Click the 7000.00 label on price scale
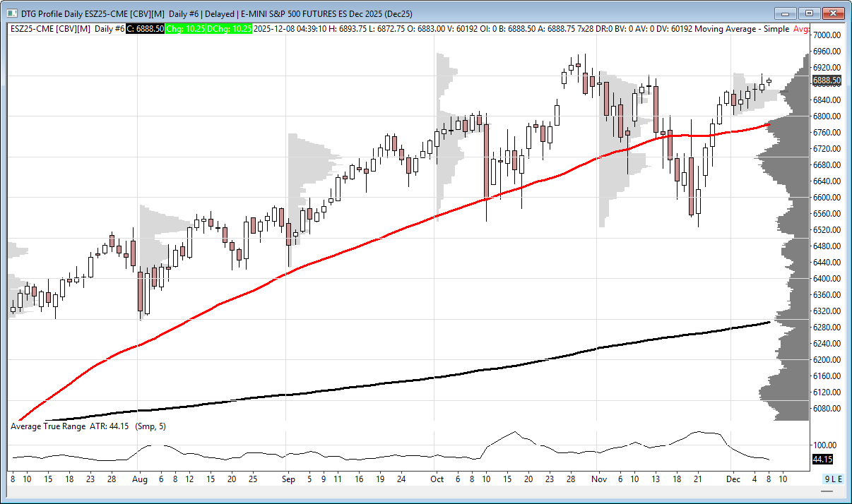Viewport: 852px width, 504px height. 826,35
